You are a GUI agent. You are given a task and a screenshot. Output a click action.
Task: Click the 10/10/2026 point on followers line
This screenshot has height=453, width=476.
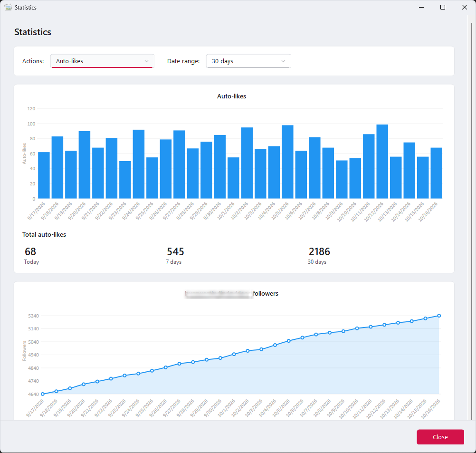click(x=357, y=328)
